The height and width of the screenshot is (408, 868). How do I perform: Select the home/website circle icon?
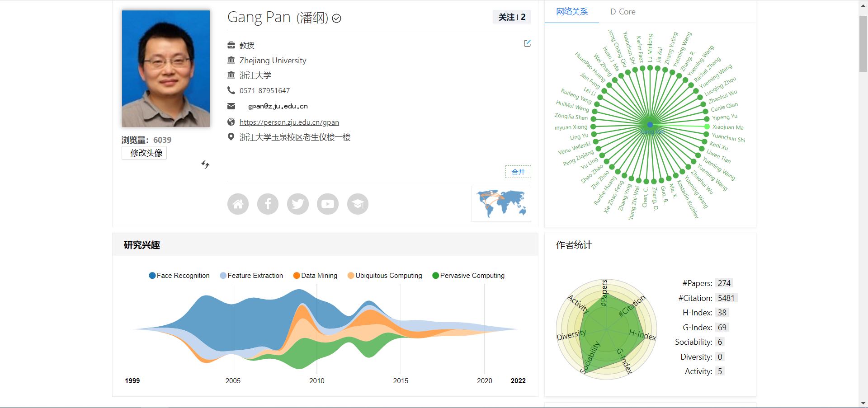pos(238,204)
